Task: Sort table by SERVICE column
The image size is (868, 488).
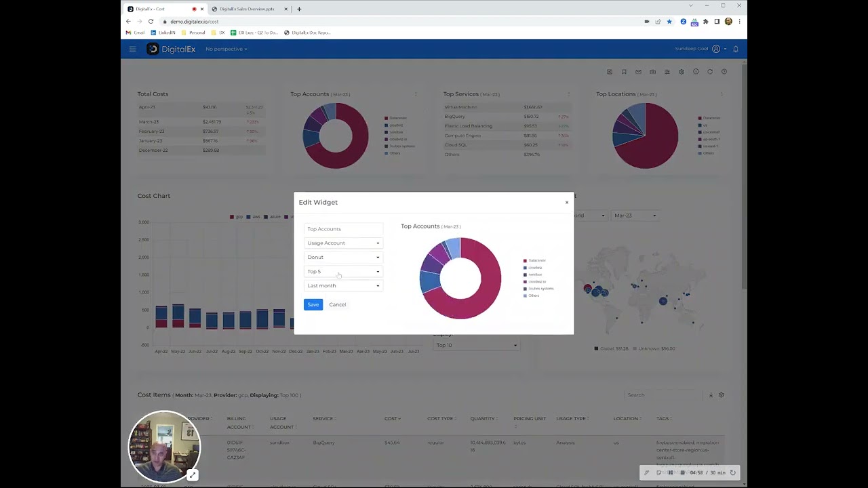Action: coord(324,419)
